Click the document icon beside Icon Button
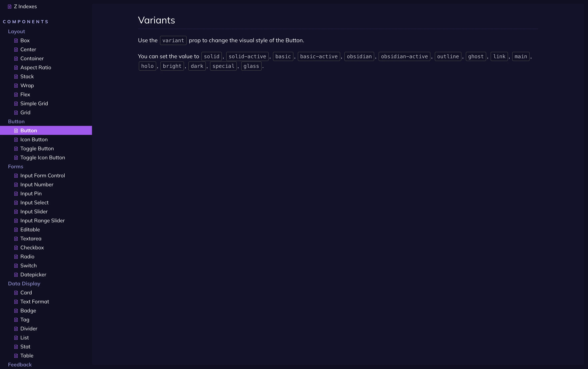This screenshot has height=369, width=588. [16, 140]
